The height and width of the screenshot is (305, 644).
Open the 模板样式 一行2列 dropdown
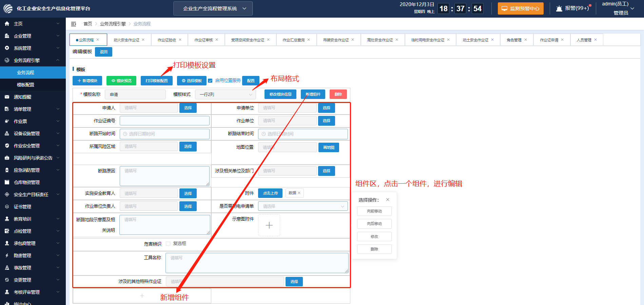click(225, 95)
